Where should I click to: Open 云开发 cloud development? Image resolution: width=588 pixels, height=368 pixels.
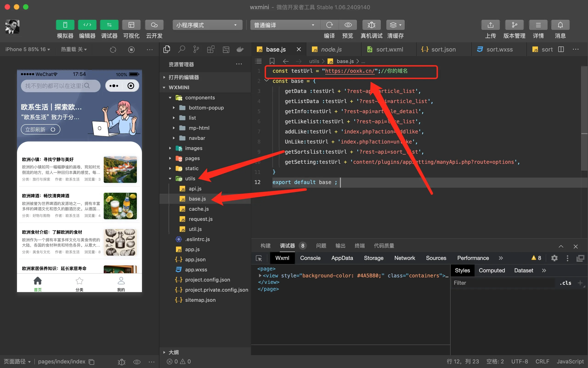[x=154, y=25]
